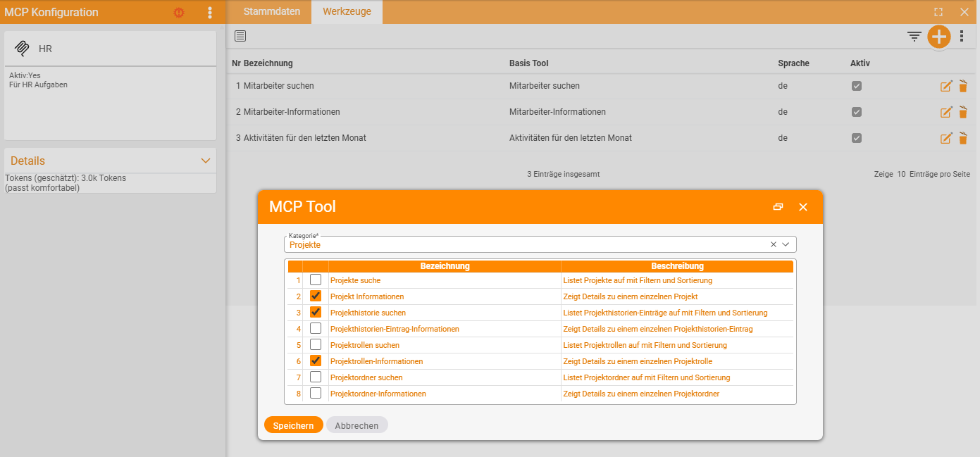Edit the Mitarbeiter-Informationen row
Screen dimensions: 980x457
(946, 112)
